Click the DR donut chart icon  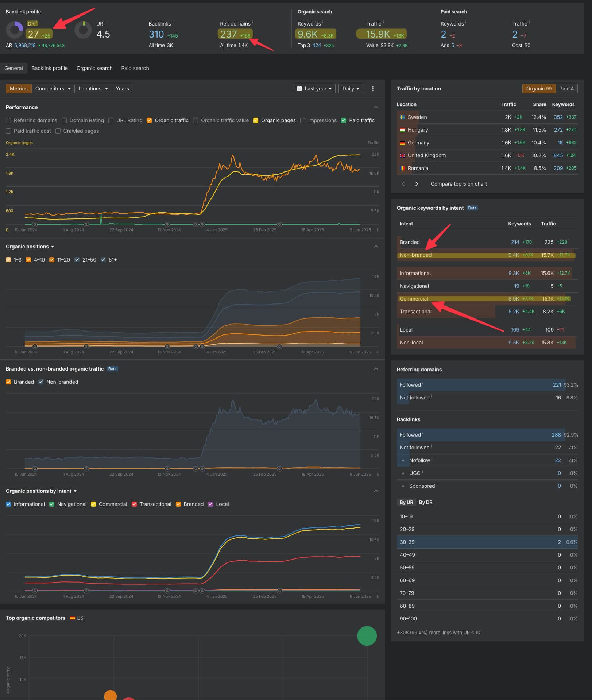(15, 30)
